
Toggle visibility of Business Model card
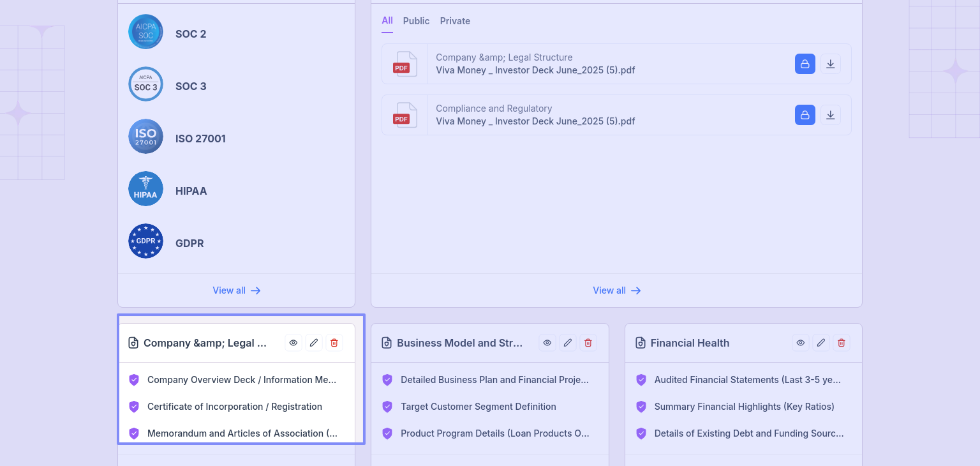click(547, 343)
